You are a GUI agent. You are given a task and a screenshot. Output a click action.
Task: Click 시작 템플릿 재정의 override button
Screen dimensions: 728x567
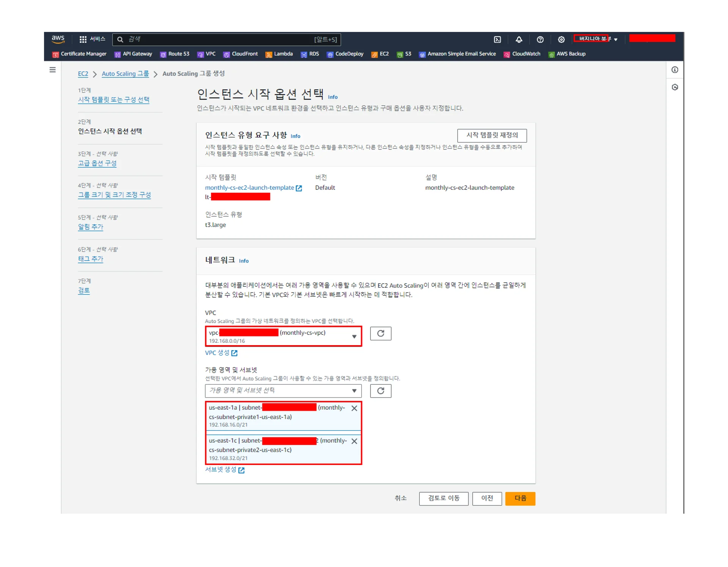click(492, 135)
